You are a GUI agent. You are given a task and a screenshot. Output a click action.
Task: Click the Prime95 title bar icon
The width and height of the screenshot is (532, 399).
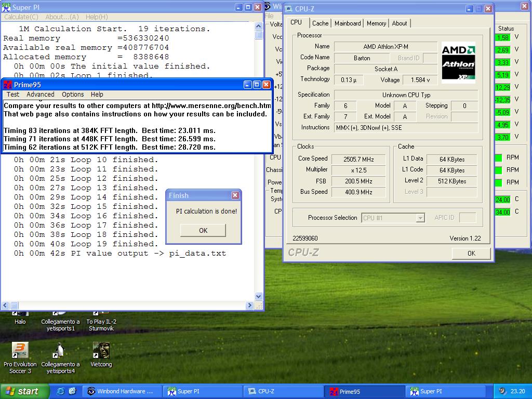point(7,85)
